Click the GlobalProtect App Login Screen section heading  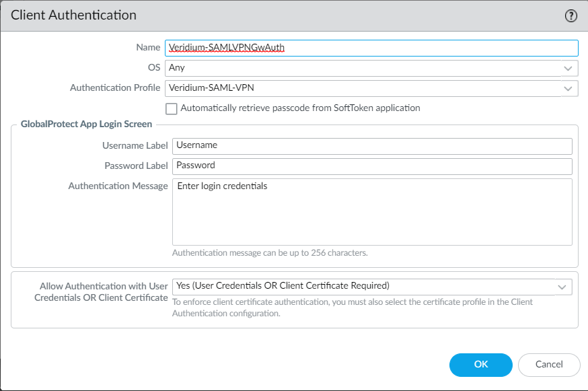86,125
